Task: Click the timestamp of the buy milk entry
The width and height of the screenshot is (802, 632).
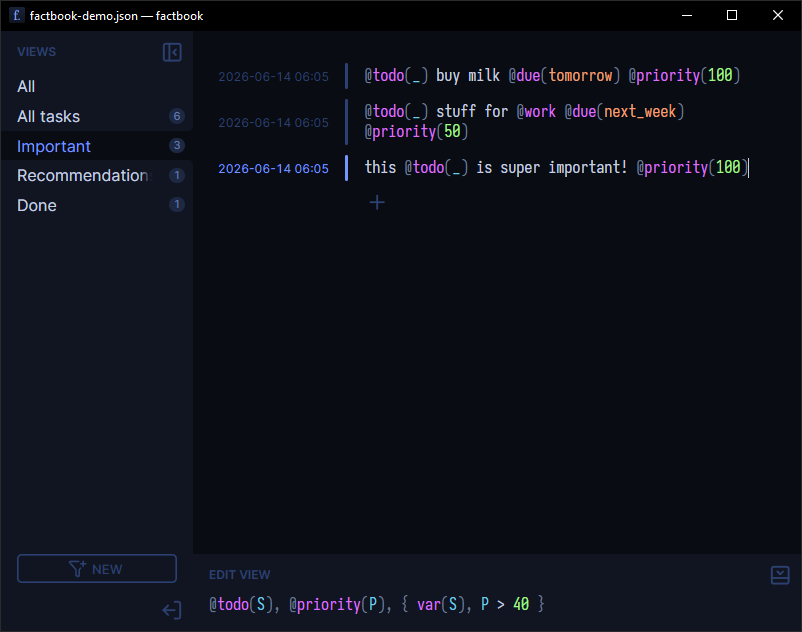Action: pos(273,77)
